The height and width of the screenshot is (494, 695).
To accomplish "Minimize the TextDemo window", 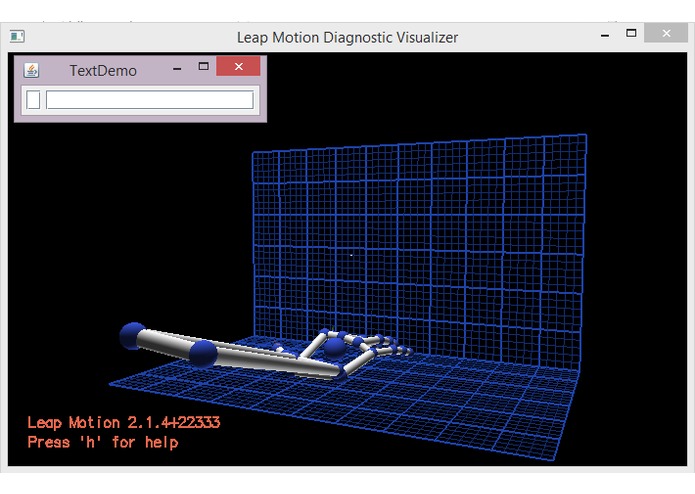I will [x=177, y=69].
